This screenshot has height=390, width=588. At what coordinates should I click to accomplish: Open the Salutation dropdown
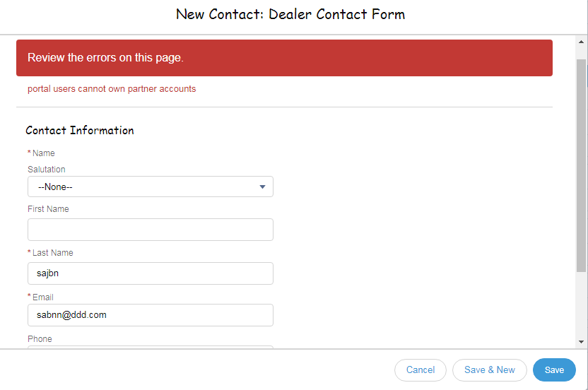coord(150,187)
